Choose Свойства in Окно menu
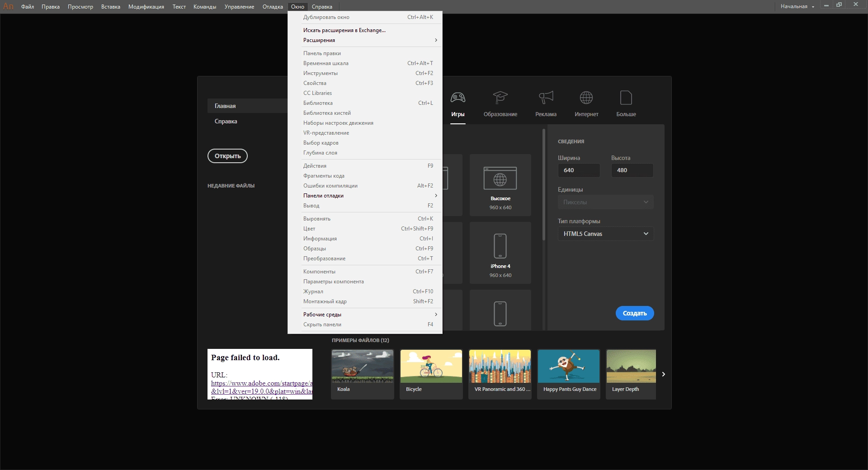 365,83
